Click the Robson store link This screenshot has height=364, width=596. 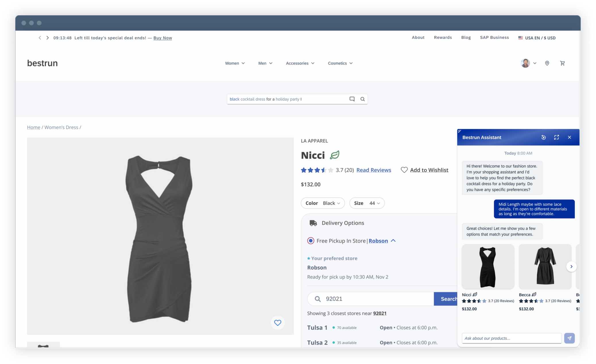[x=378, y=241]
